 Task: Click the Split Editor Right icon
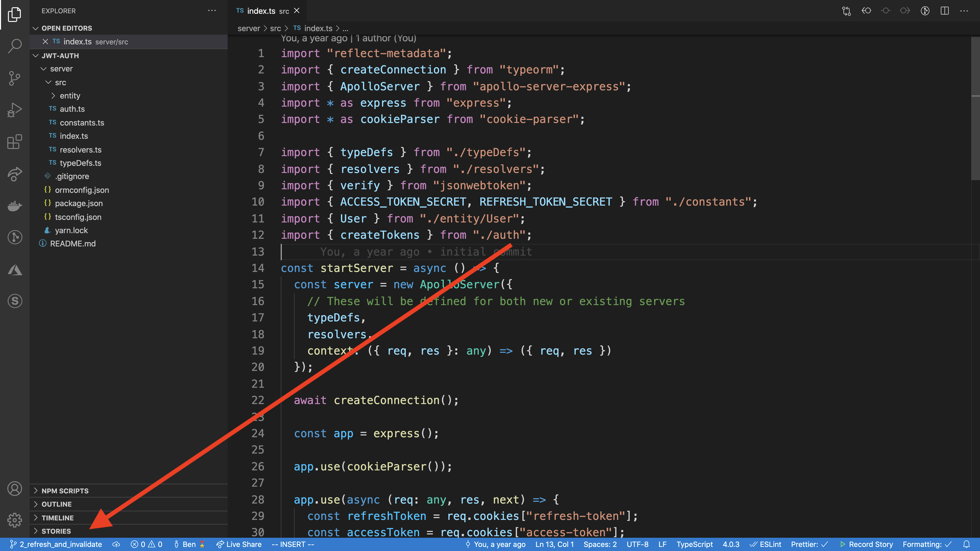tap(944, 11)
